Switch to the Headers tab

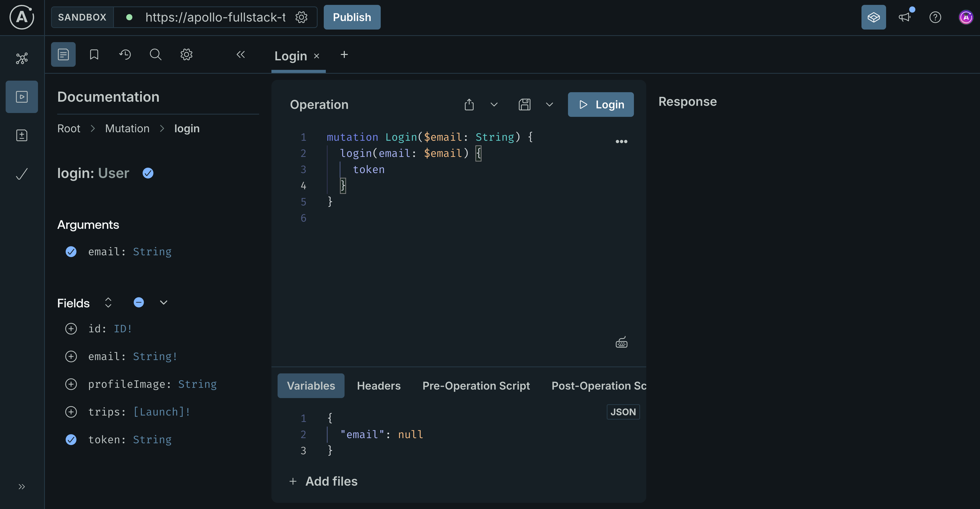[379, 386]
